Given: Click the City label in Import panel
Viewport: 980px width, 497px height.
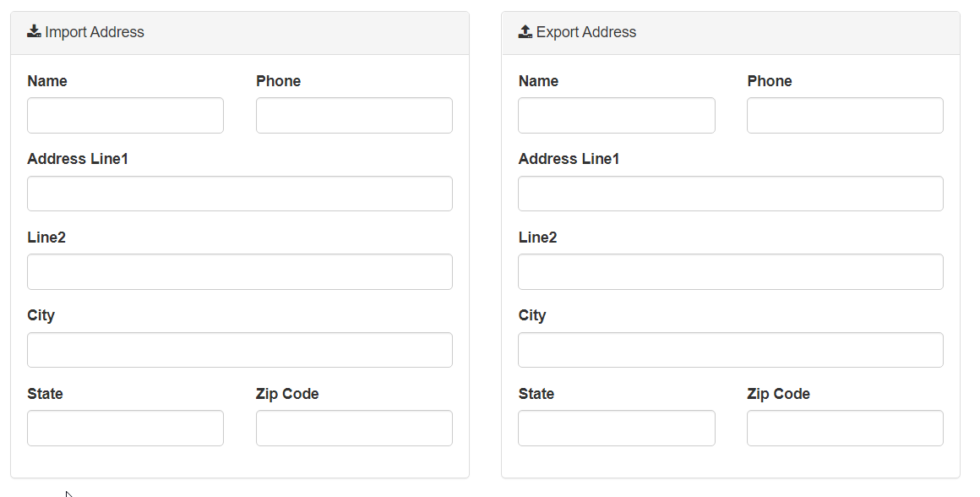Looking at the screenshot, I should click(x=41, y=315).
